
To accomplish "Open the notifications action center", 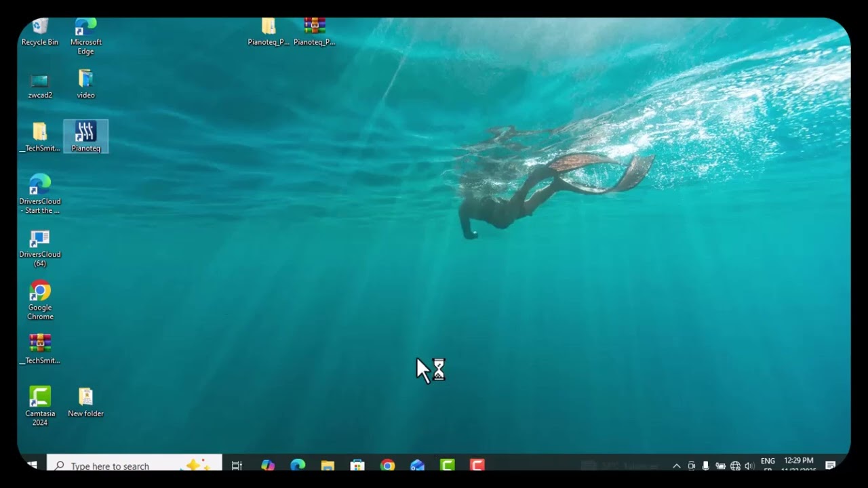I will (x=830, y=465).
